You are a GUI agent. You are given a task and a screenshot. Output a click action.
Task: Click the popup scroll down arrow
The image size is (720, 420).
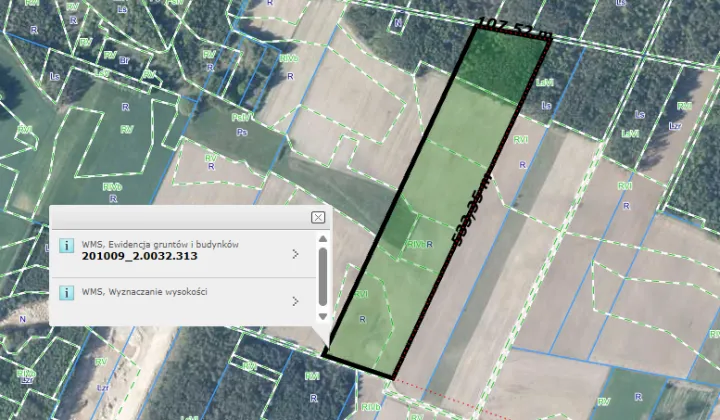click(x=323, y=316)
